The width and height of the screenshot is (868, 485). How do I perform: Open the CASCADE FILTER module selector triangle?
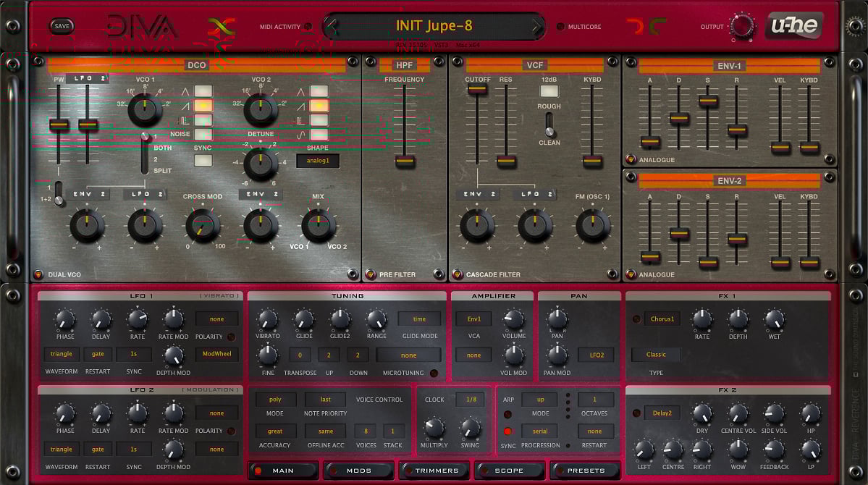tap(458, 274)
